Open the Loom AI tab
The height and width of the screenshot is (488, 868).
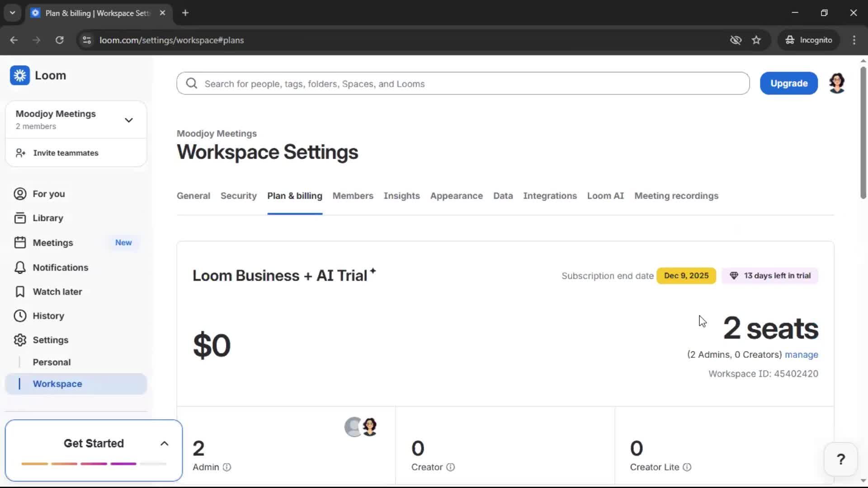605,196
